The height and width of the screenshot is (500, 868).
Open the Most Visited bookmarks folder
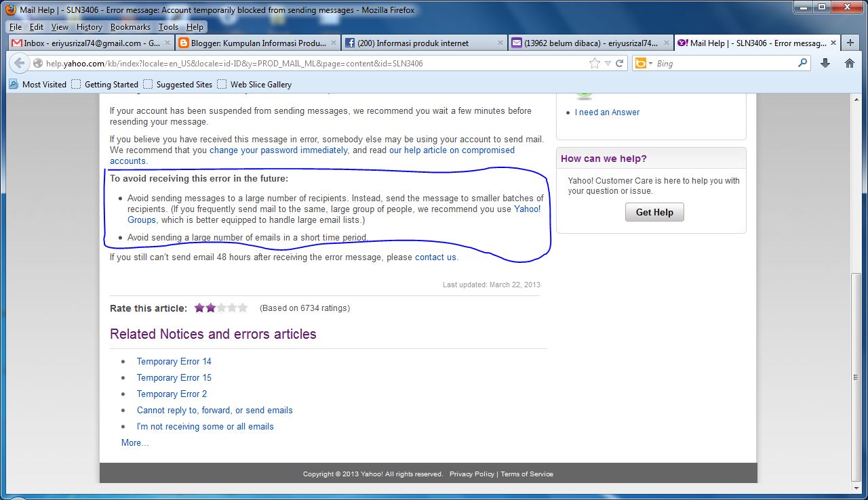click(x=38, y=85)
